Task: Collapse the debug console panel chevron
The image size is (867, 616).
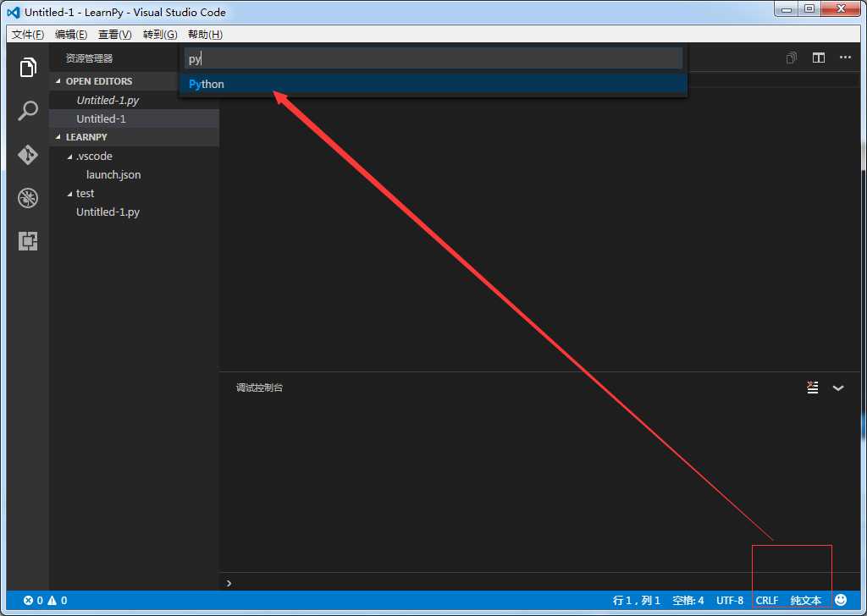Action: [838, 388]
